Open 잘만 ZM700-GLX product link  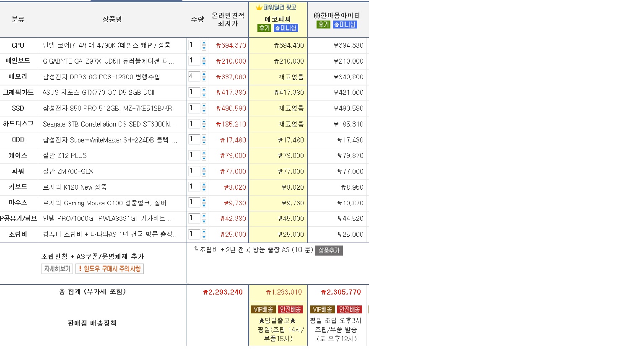pyautogui.click(x=68, y=171)
